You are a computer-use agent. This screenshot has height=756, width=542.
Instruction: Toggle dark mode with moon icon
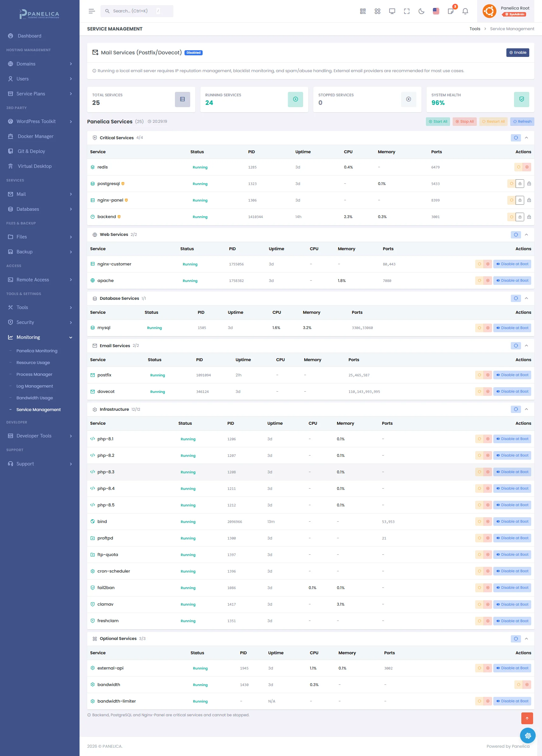(421, 11)
